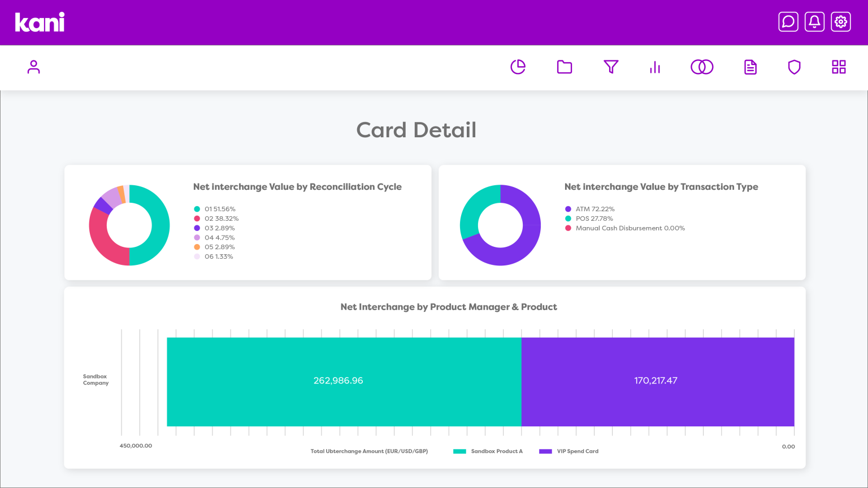Viewport: 868px width, 488px height.
Task: Open the overlapping circles icon
Action: tap(702, 67)
